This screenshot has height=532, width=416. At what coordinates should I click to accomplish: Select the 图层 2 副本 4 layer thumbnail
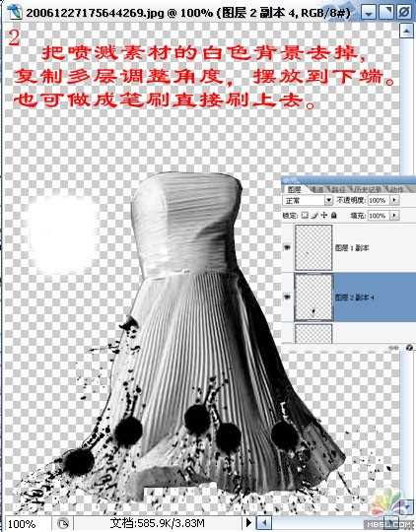tap(313, 298)
